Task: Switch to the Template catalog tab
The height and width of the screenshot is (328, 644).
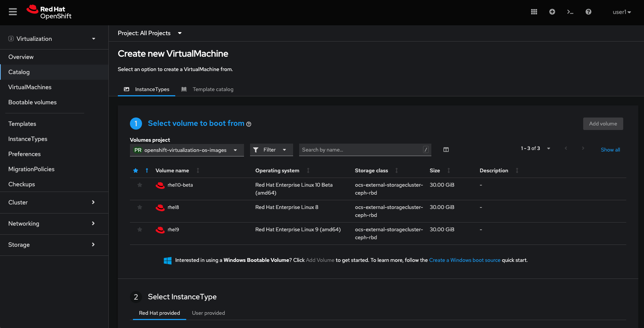Action: [213, 90]
